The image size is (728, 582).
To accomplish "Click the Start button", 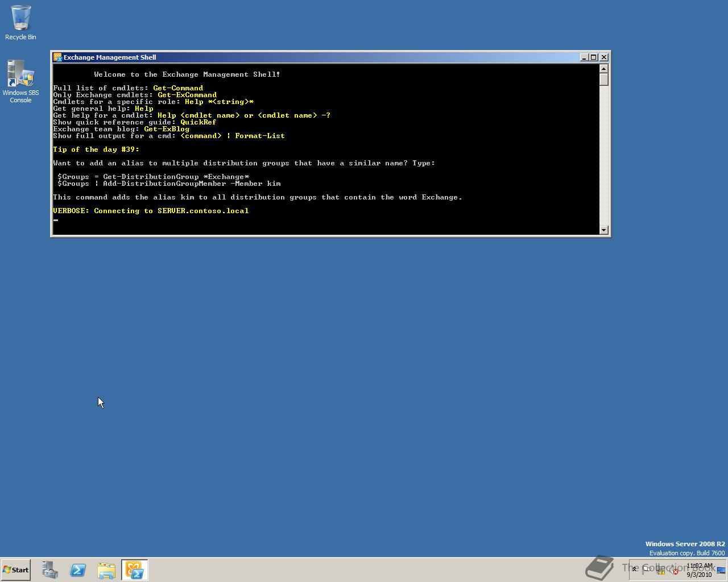I will click(15, 570).
